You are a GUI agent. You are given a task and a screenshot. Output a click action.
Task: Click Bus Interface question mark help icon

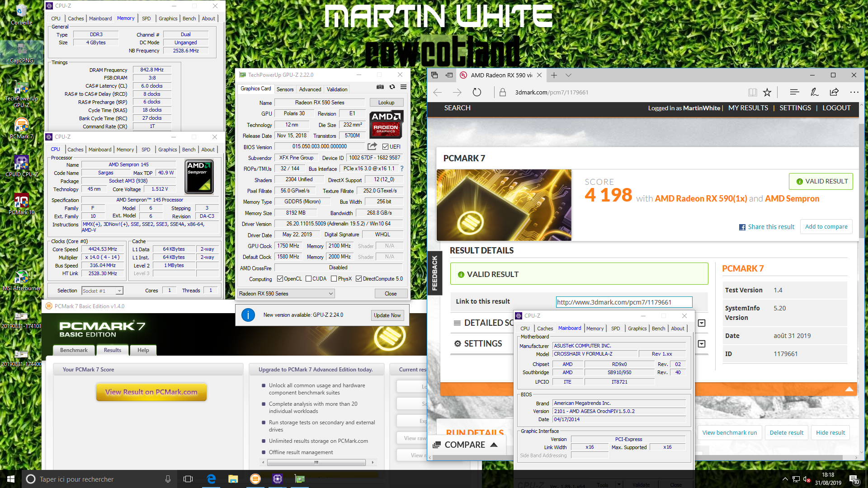pyautogui.click(x=401, y=169)
